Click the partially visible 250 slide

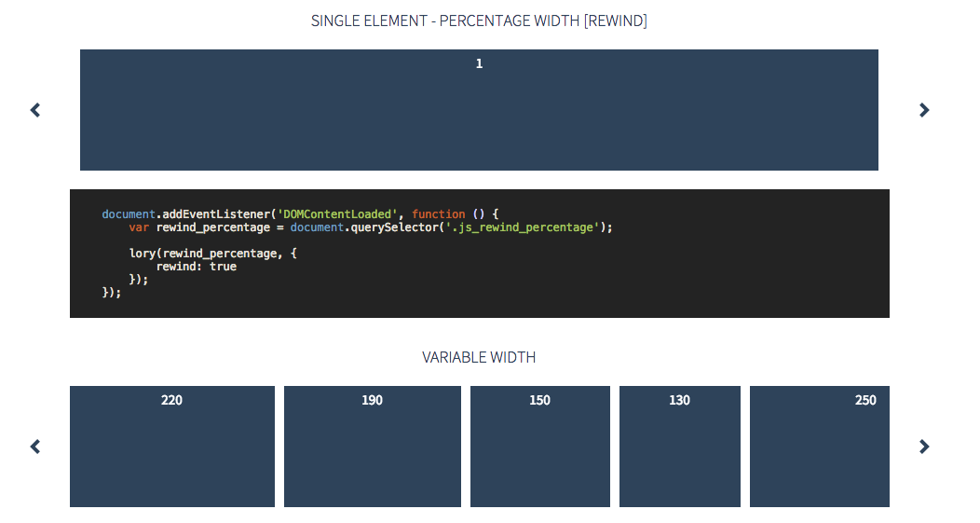[x=820, y=447]
